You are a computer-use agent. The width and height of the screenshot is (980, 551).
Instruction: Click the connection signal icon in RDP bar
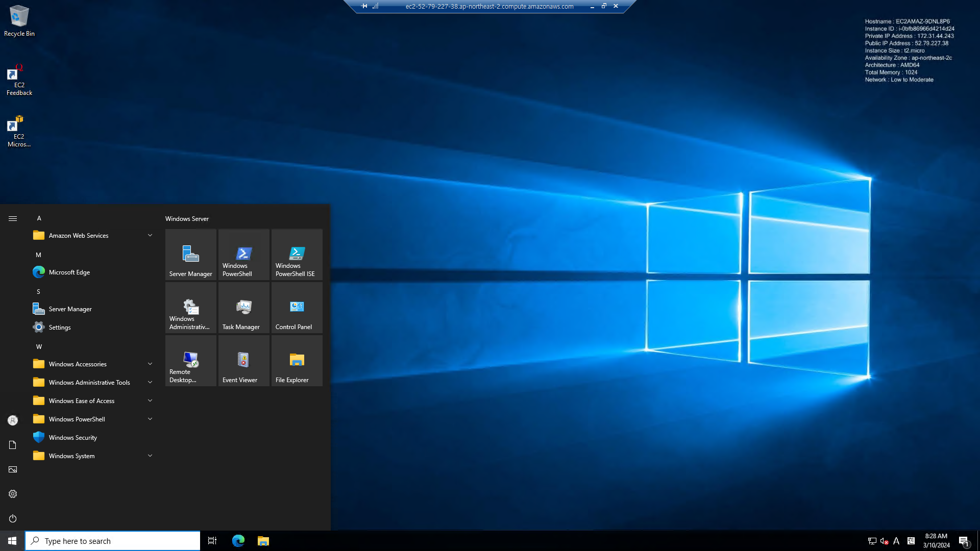click(x=375, y=6)
